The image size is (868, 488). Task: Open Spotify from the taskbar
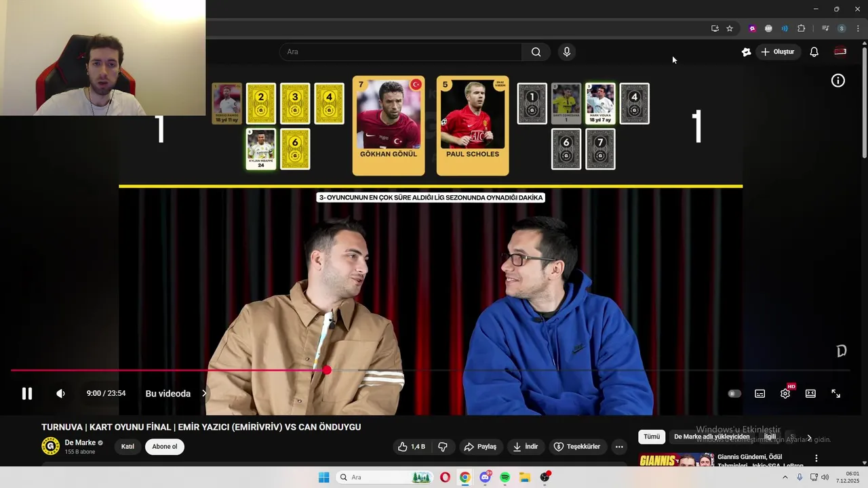505,477
